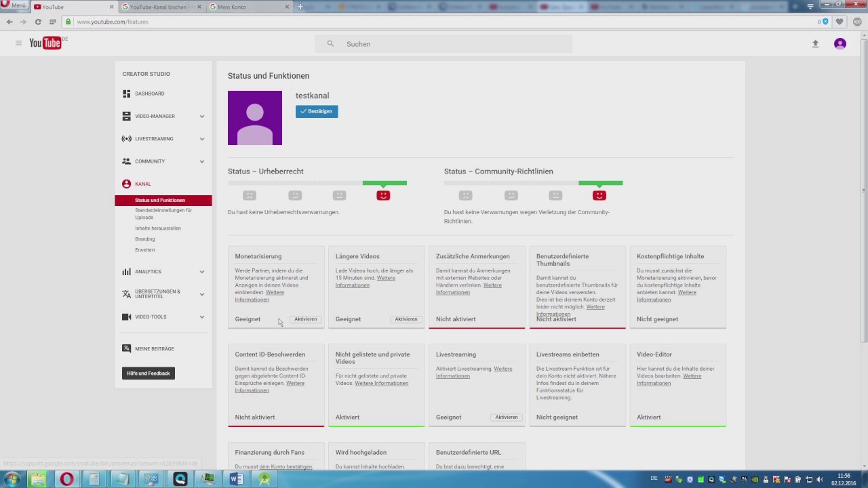868x488 pixels.
Task: Open Weitere Informationen link for Längere Videos
Action: coord(365,281)
